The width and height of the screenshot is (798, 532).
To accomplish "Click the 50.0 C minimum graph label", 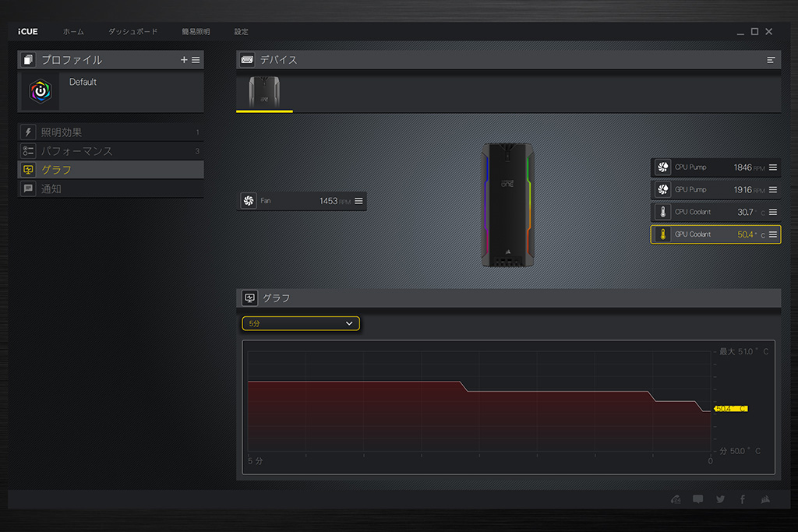I will 740,451.
